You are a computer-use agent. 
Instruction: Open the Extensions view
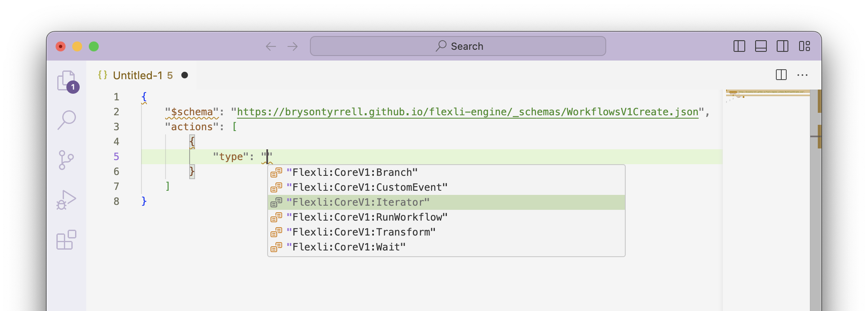66,240
